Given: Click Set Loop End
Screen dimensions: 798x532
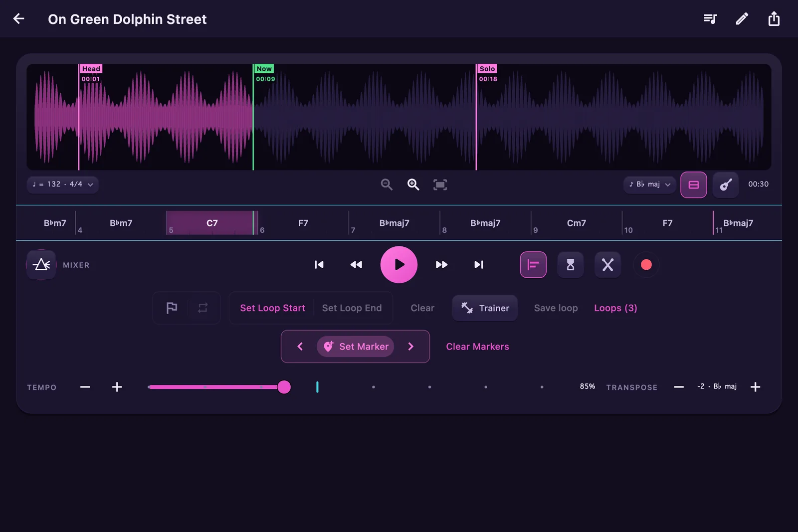Looking at the screenshot, I should point(352,308).
